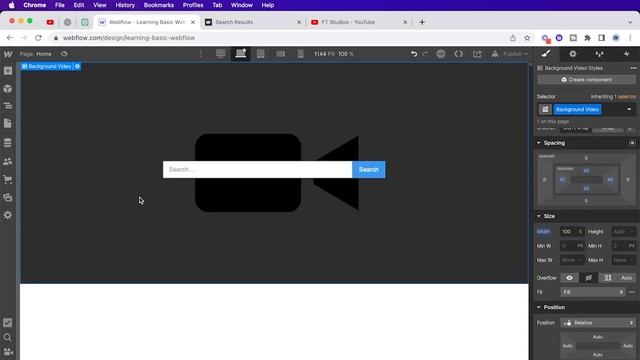This screenshot has width=640, height=360.
Task: Edit the Min W value field
Action: (572, 246)
